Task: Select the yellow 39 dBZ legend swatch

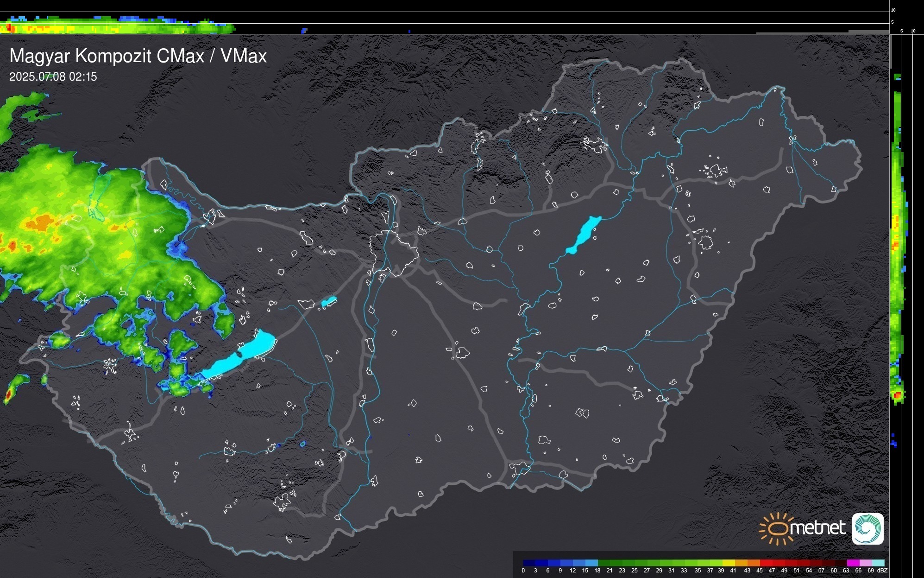Action: pos(729,563)
